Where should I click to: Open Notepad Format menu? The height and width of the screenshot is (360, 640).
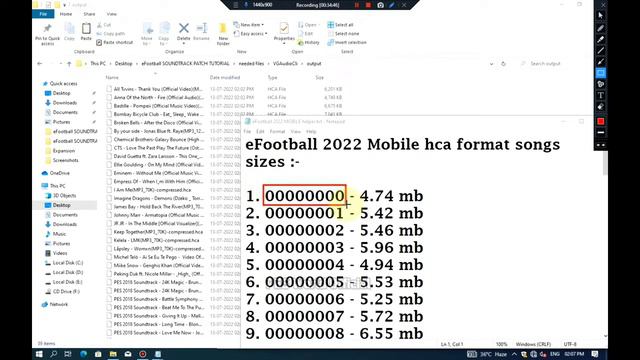click(277, 131)
